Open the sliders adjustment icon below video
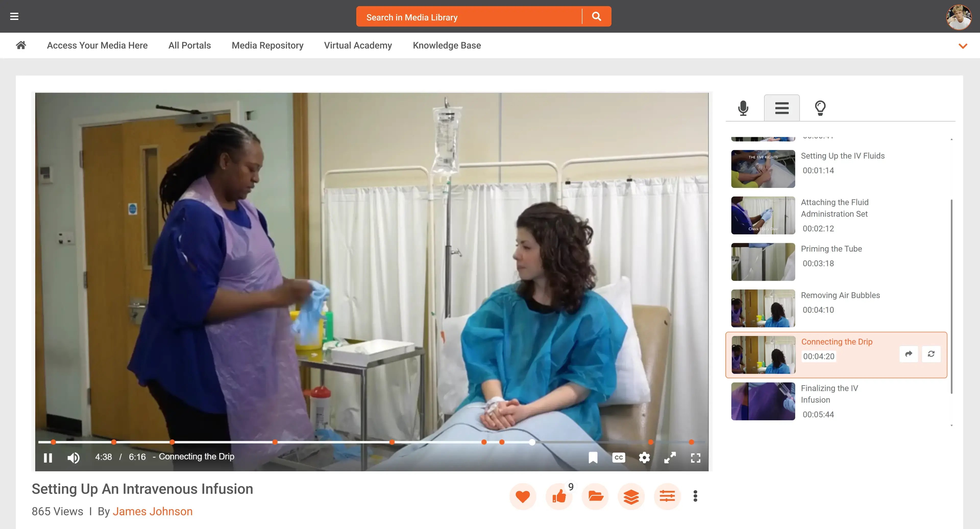This screenshot has width=980, height=529. tap(667, 496)
